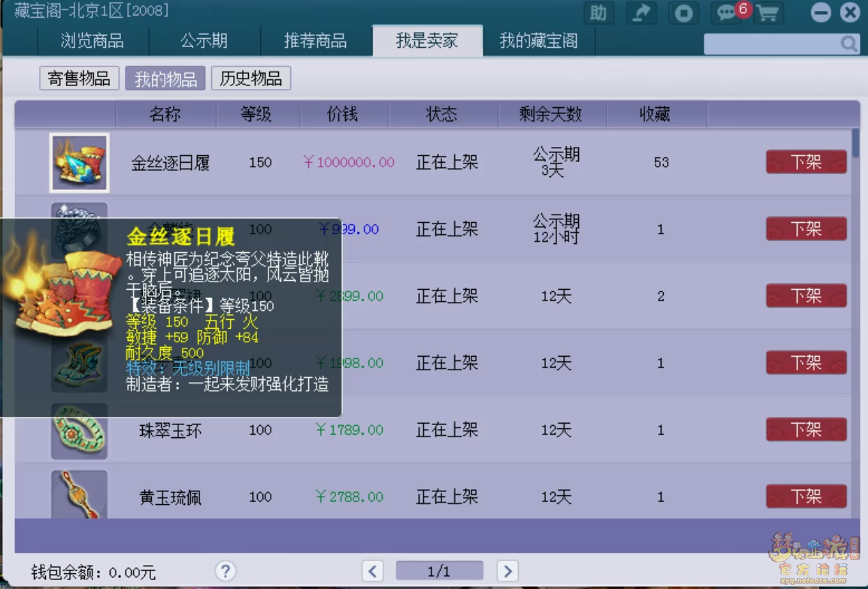Click the 历史物品 sub-tab button
This screenshot has height=589, width=868.
click(251, 79)
